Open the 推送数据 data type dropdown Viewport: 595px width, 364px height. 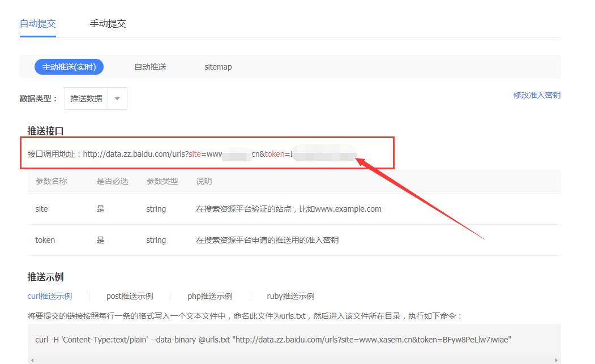87,99
